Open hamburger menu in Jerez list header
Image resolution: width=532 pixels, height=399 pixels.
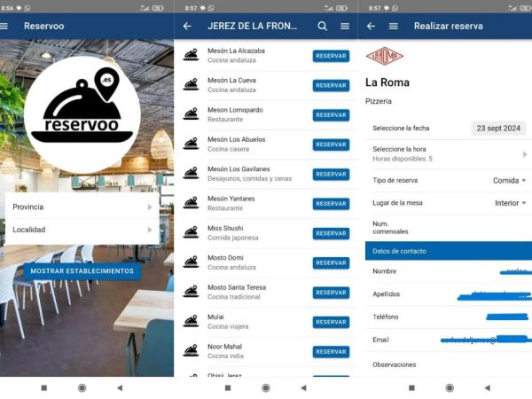pos(345,26)
